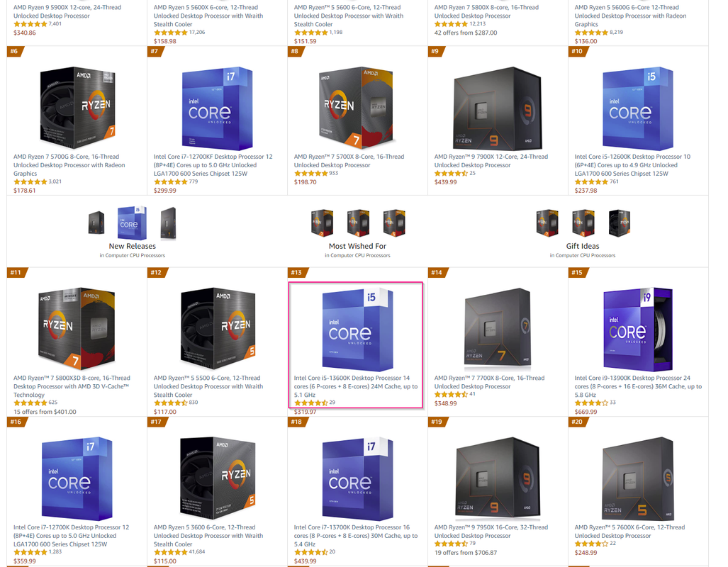This screenshot has width=728, height=567.
Task: Open Gift Ideas in CPU Processors
Action: (x=583, y=246)
